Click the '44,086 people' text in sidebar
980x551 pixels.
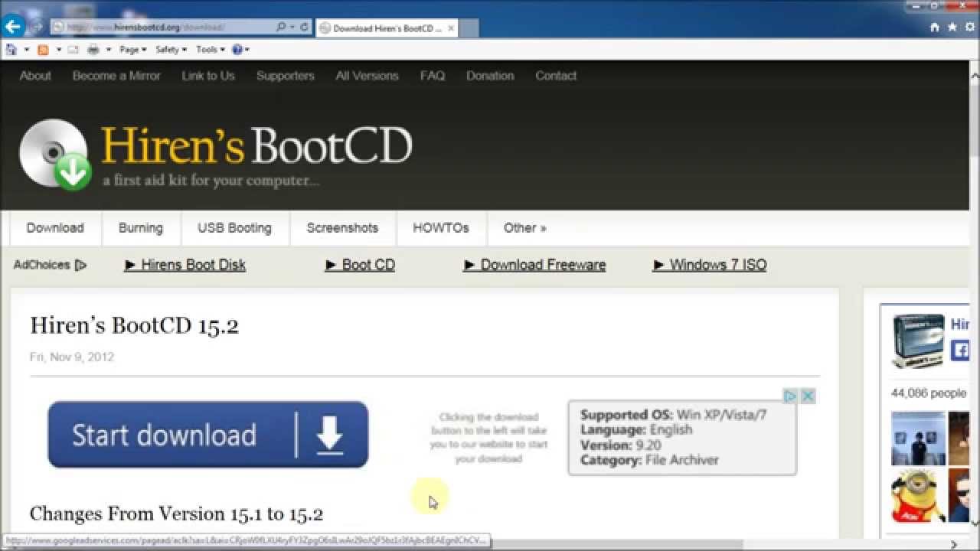(x=929, y=393)
